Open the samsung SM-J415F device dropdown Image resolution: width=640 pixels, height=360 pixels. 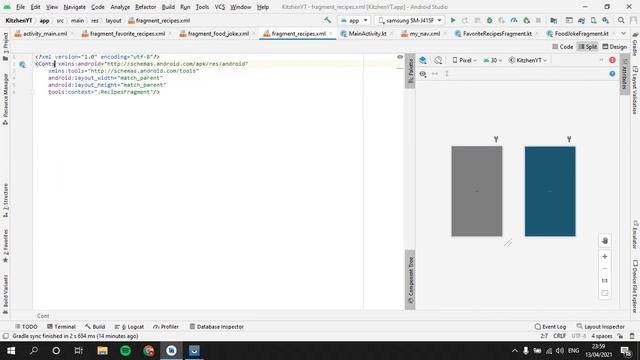point(410,20)
